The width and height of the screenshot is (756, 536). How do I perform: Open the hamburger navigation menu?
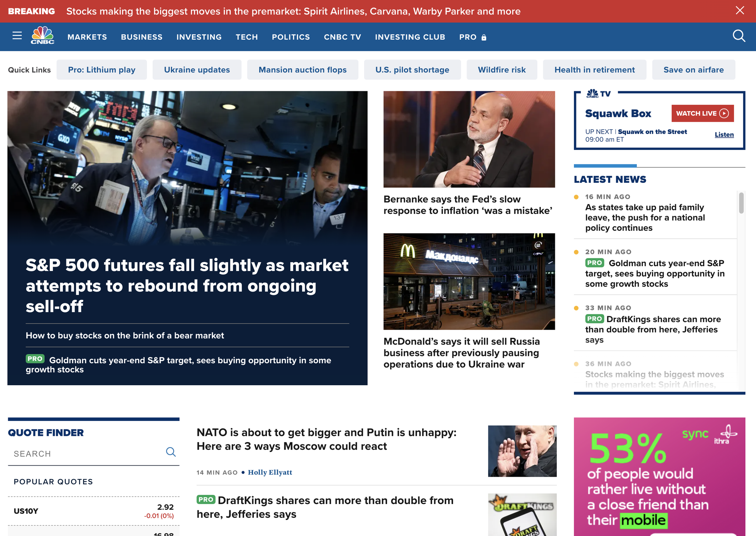[17, 36]
